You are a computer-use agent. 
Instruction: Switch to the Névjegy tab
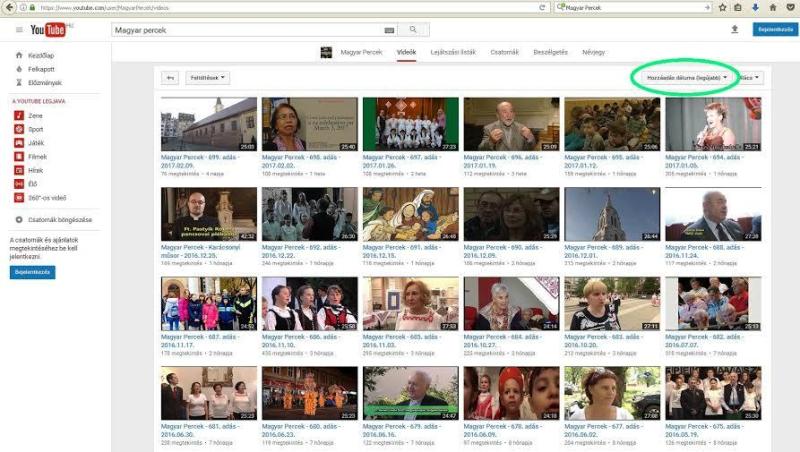click(594, 51)
